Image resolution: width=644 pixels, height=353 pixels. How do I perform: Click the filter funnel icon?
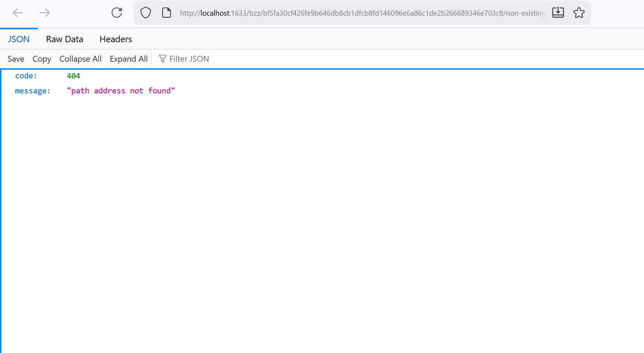click(x=162, y=59)
